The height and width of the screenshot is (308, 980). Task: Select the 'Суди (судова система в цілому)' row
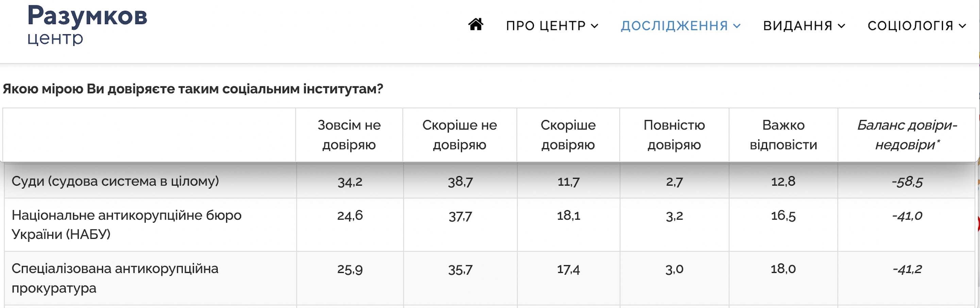pos(115,181)
